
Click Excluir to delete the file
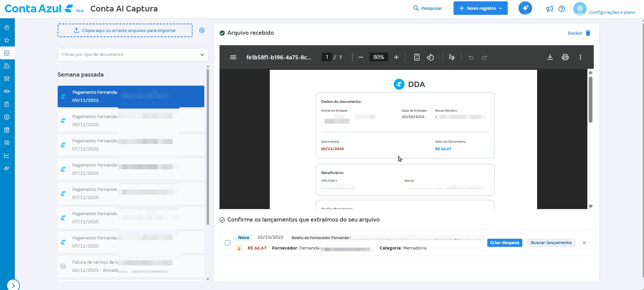pyautogui.click(x=579, y=33)
